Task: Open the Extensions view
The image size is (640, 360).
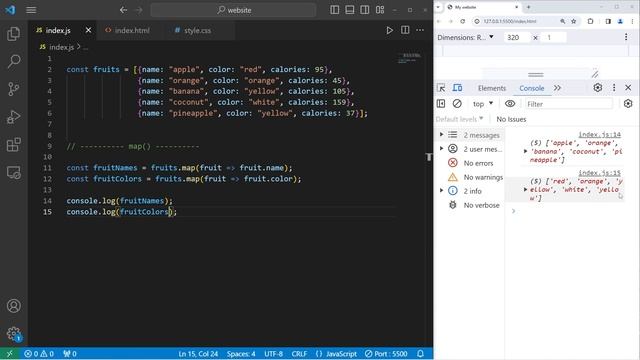Action: pos(13,144)
